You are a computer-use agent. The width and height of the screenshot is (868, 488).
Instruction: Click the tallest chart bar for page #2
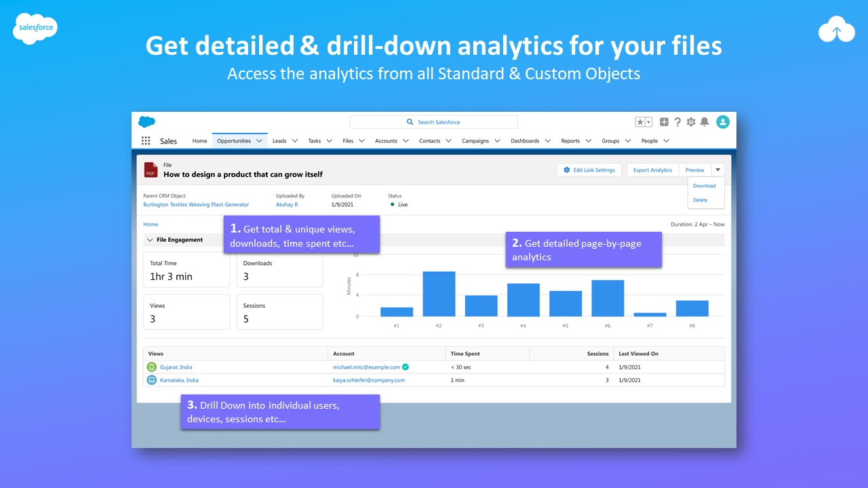(x=439, y=294)
